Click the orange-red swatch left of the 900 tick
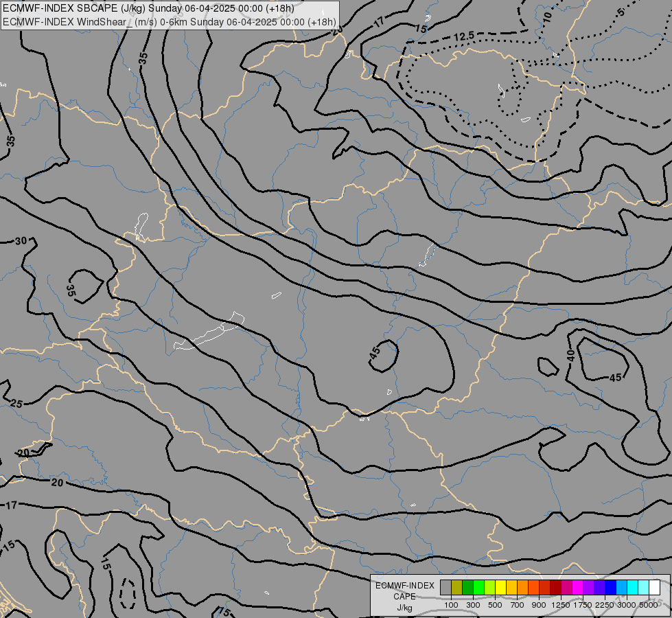The width and height of the screenshot is (672, 618). [x=533, y=588]
